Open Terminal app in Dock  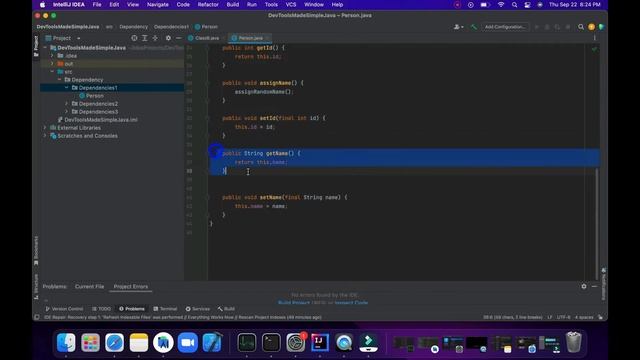click(x=271, y=342)
